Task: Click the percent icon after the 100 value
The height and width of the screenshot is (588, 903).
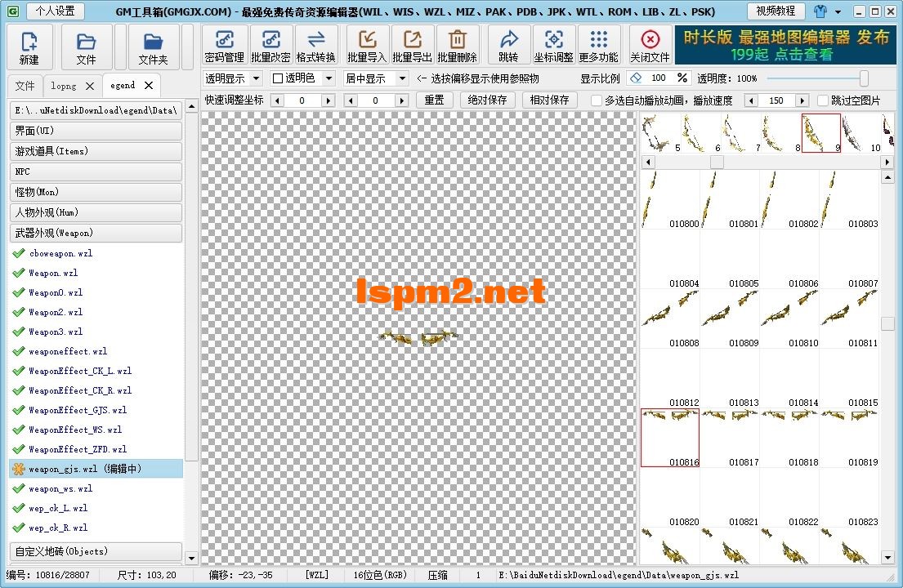Action: [682, 78]
